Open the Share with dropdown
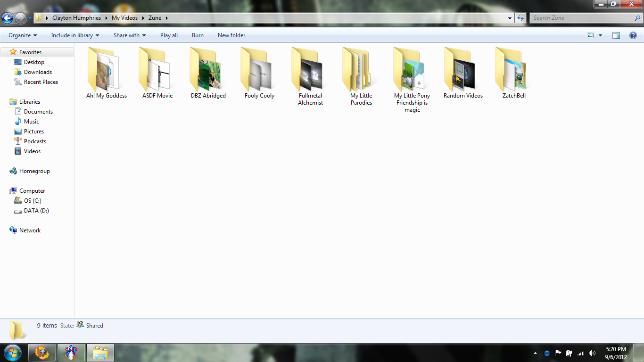The image size is (644, 362). pyautogui.click(x=130, y=35)
